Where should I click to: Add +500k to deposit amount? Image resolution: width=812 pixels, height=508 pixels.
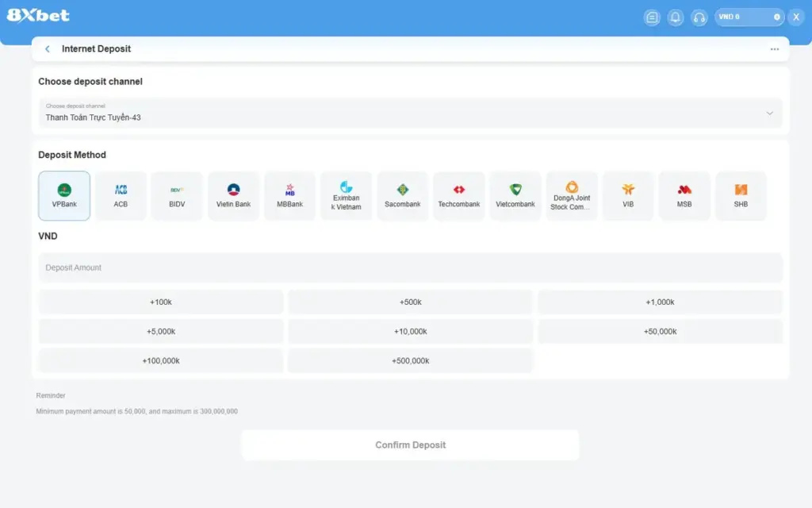click(x=411, y=302)
